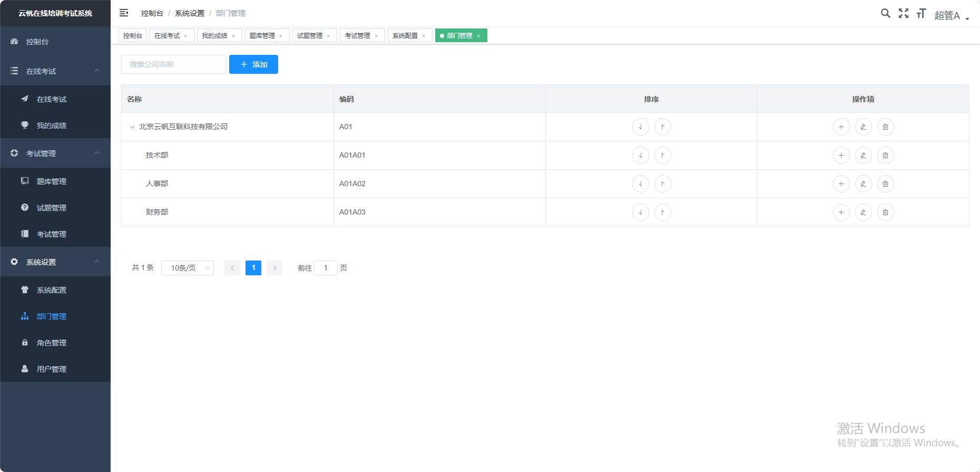Click the 云帆在线培训考试系统 logo title
Viewport: 980px width, 472px height.
point(55,13)
